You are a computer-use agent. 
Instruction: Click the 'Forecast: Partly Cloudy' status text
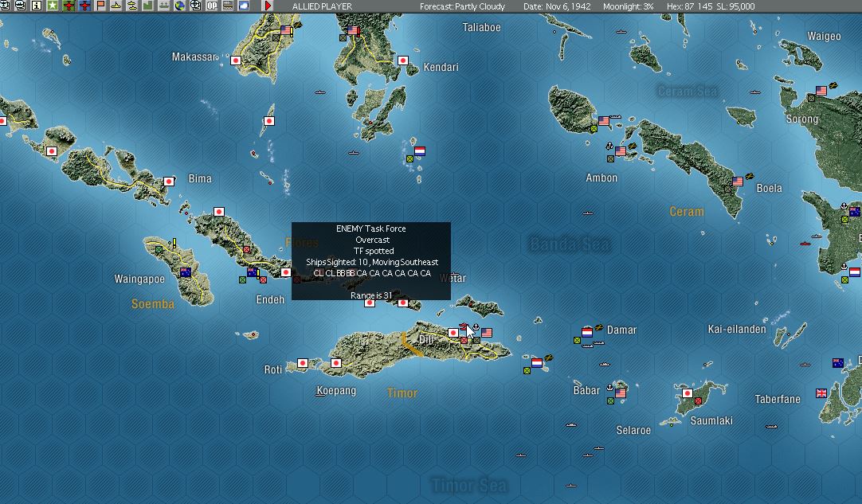coord(462,6)
